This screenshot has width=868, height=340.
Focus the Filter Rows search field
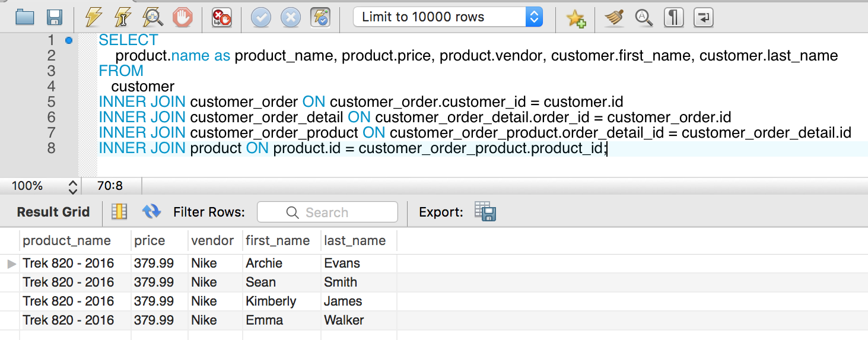point(328,212)
